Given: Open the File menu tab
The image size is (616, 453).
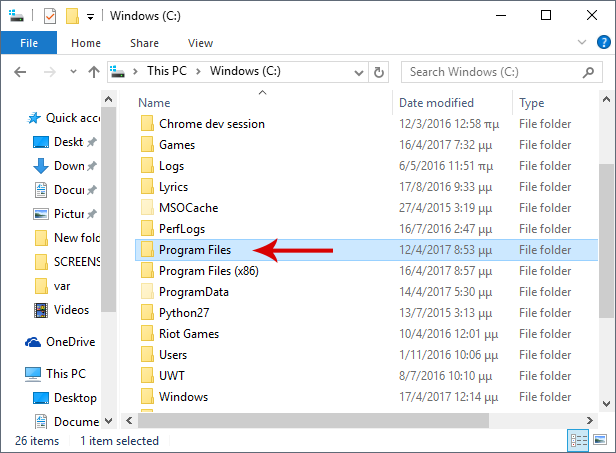Looking at the screenshot, I should [29, 43].
